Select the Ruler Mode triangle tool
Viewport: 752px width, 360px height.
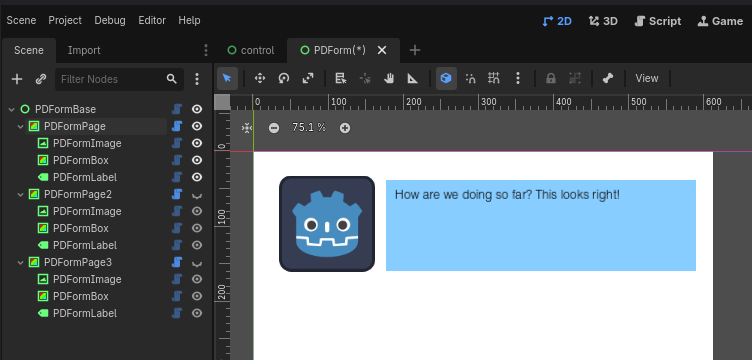click(x=412, y=78)
